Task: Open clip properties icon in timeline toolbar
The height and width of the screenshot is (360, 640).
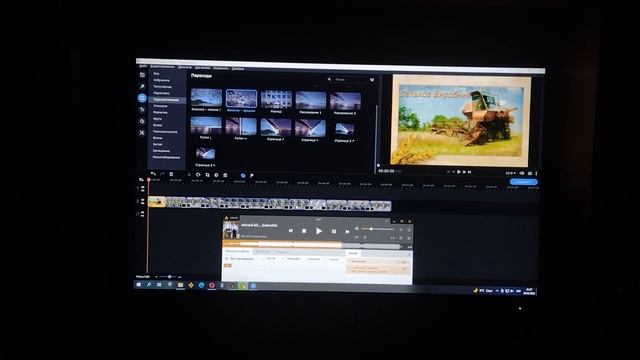Action: pos(225,175)
